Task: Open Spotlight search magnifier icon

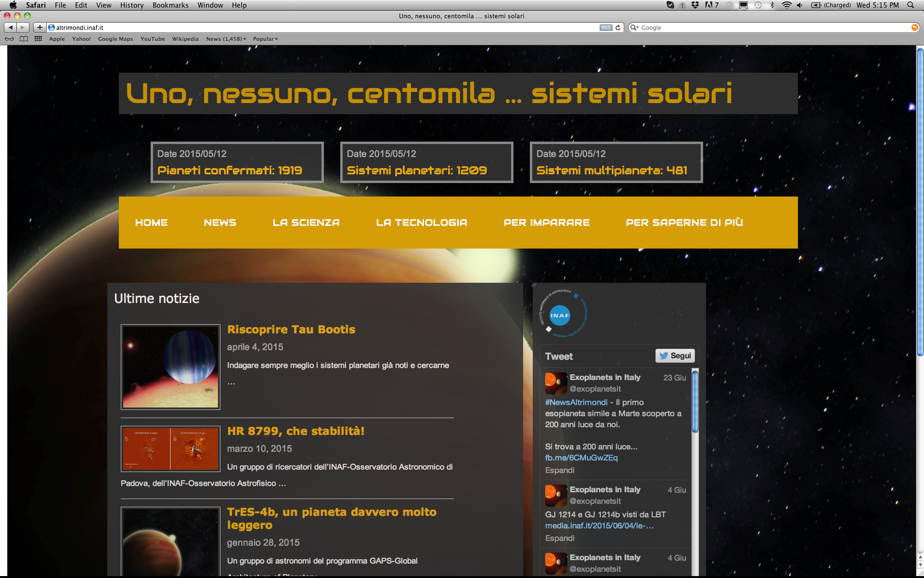Action: [x=910, y=5]
